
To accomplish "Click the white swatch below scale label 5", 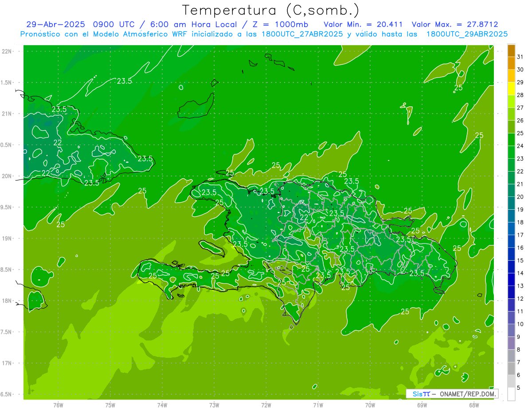I will tap(511, 394).
